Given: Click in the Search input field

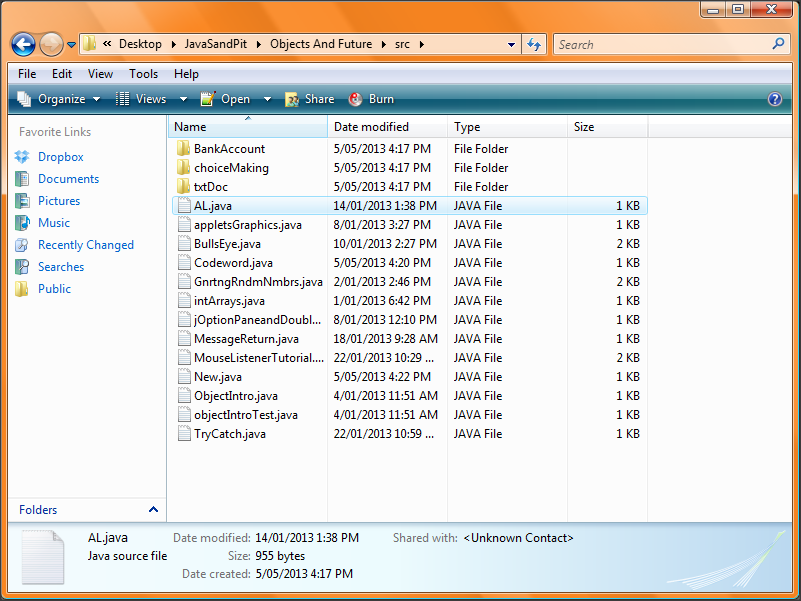Looking at the screenshot, I should [x=660, y=44].
